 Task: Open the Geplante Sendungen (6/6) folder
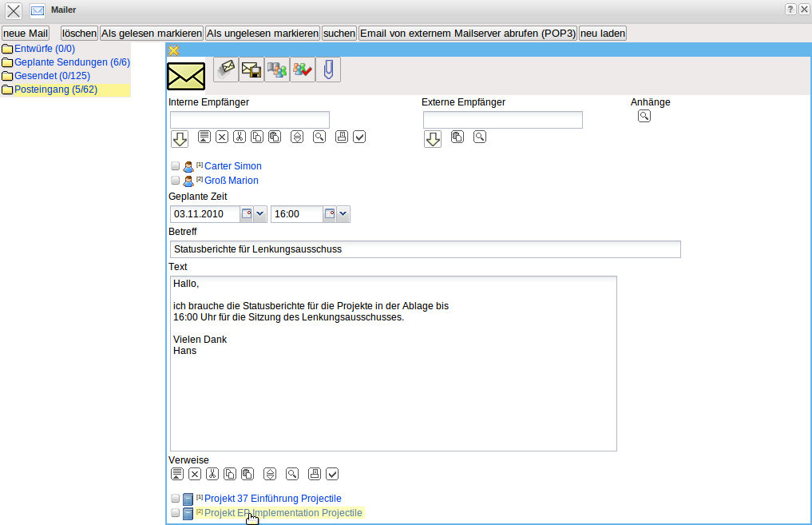[x=72, y=62]
